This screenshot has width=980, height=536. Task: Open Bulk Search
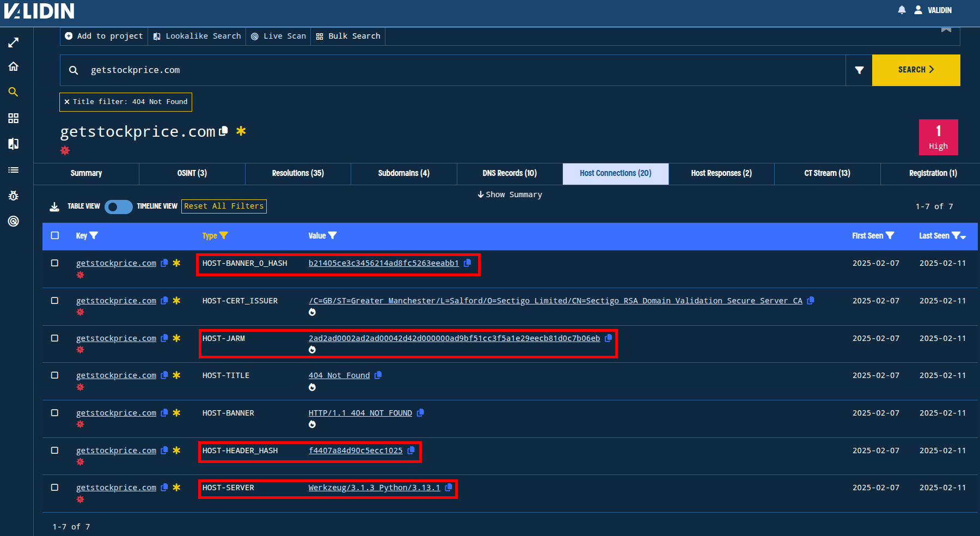pyautogui.click(x=348, y=36)
